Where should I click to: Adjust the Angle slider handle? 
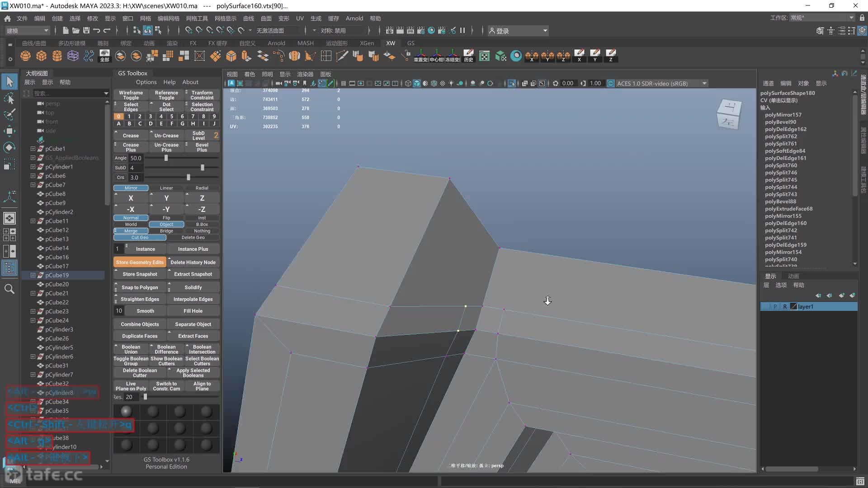click(166, 158)
